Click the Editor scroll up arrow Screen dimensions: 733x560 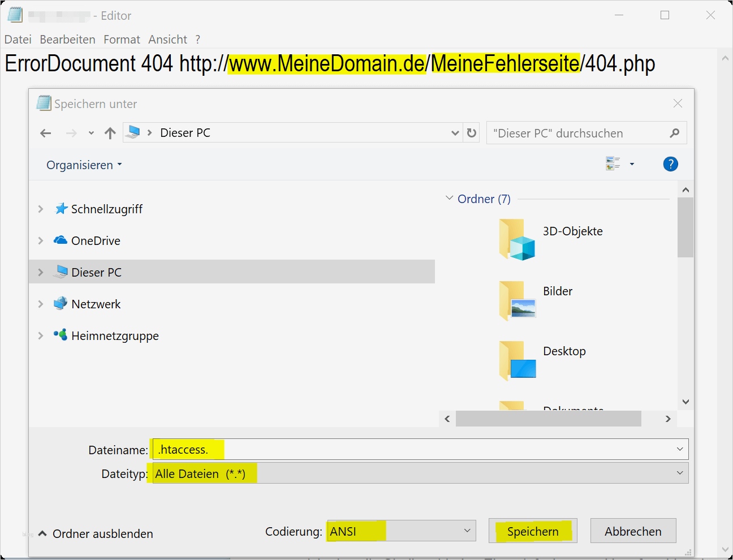725,58
